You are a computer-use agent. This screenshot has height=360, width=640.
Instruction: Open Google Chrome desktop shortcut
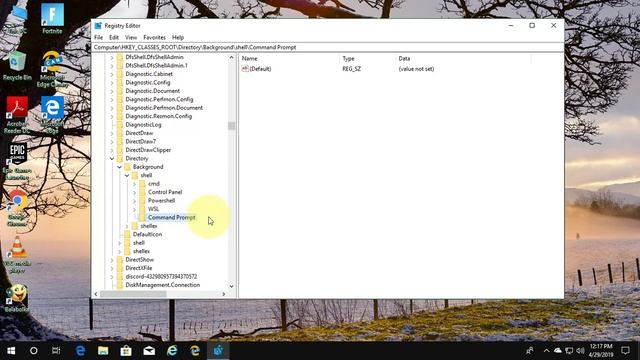click(x=17, y=208)
